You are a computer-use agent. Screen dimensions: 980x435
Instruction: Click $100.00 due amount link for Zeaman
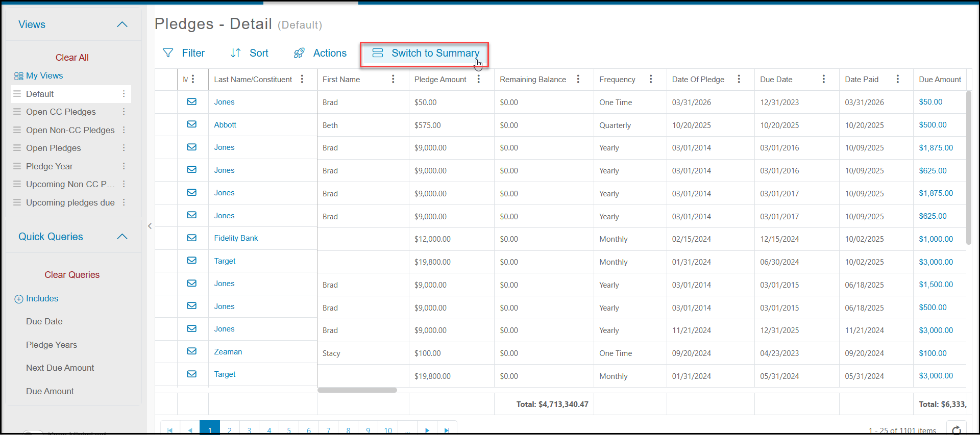point(933,353)
